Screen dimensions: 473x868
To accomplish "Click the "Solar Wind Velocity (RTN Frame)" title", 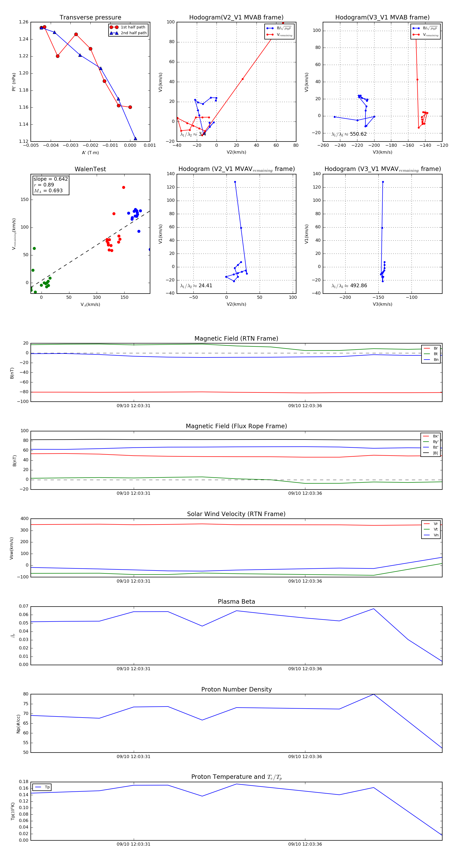I will point(236,514).
